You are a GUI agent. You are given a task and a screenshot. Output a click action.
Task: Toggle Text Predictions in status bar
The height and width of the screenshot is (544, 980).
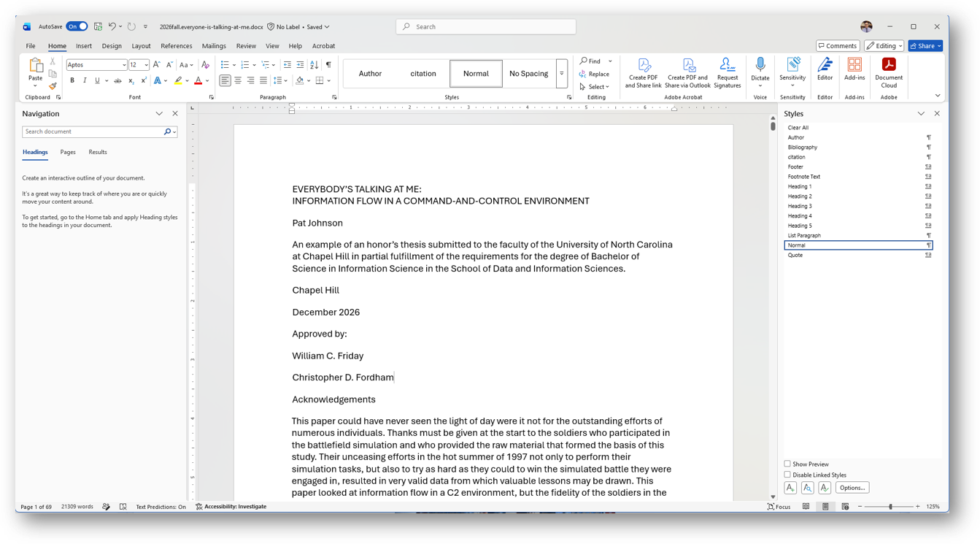coord(161,507)
